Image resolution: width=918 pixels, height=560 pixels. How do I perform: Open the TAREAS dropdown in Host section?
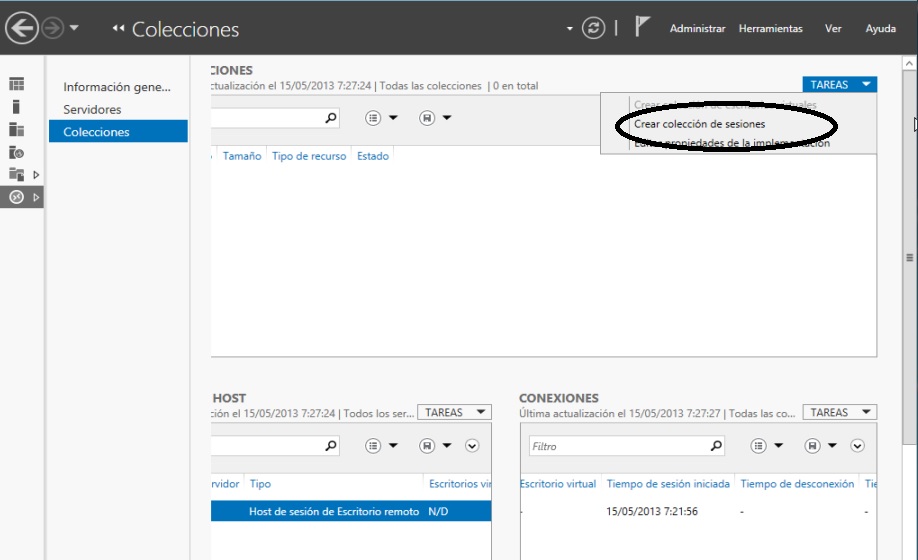click(x=454, y=412)
